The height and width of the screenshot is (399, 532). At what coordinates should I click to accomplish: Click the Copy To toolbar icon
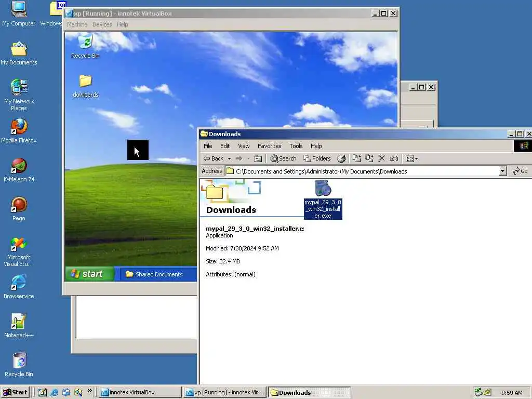point(369,158)
